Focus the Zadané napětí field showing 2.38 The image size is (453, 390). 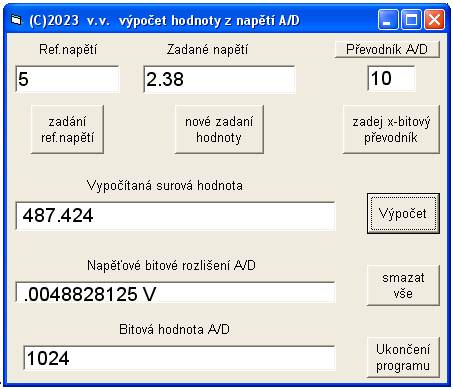(220, 79)
